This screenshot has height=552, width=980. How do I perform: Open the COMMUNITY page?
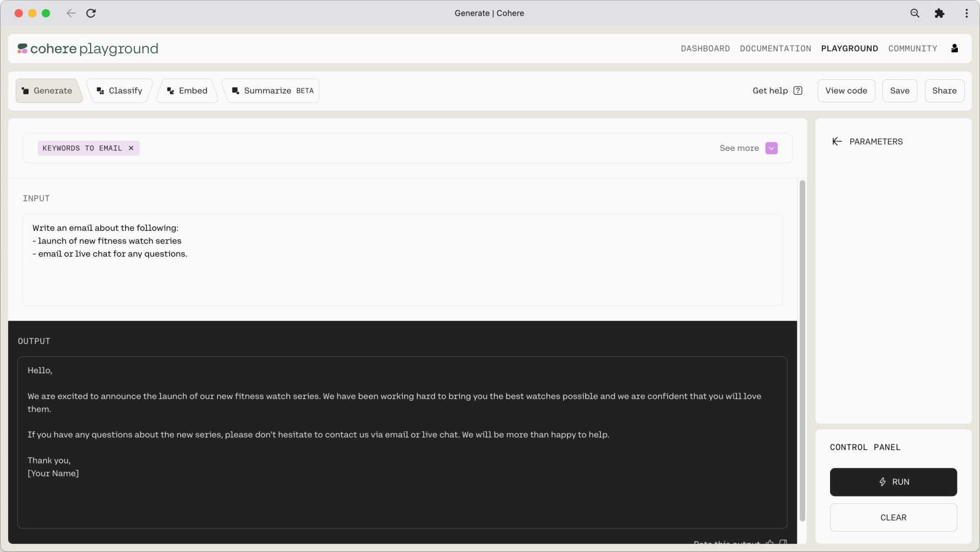tap(913, 49)
